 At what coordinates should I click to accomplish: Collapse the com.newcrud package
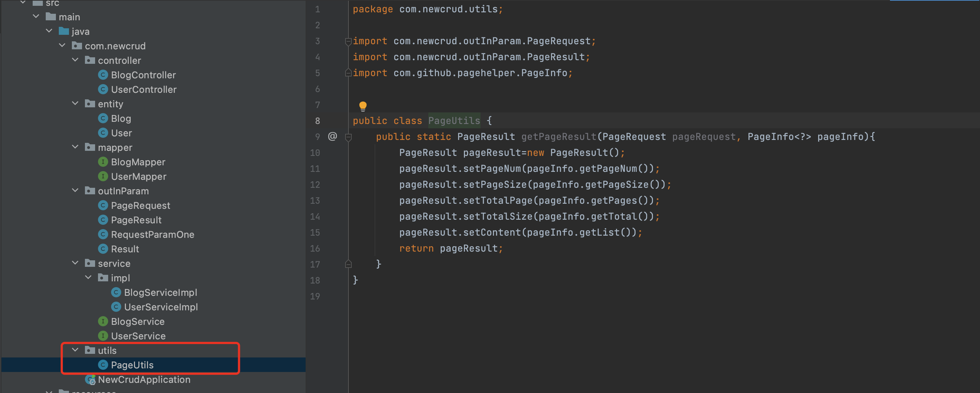click(62, 46)
